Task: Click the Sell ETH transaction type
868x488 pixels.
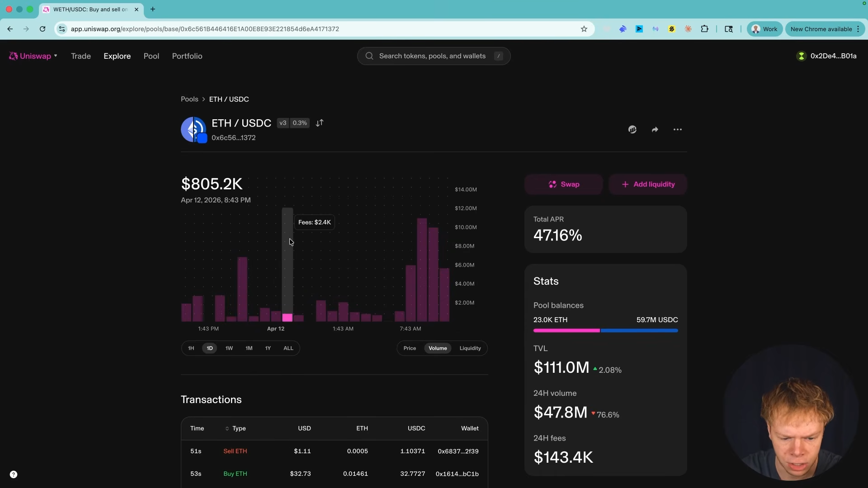Action: [x=235, y=451]
